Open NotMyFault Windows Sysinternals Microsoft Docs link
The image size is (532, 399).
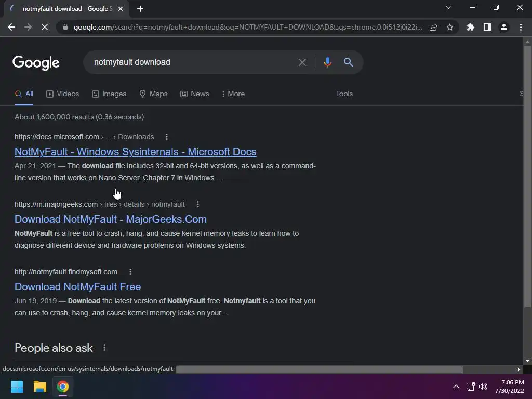coord(136,152)
